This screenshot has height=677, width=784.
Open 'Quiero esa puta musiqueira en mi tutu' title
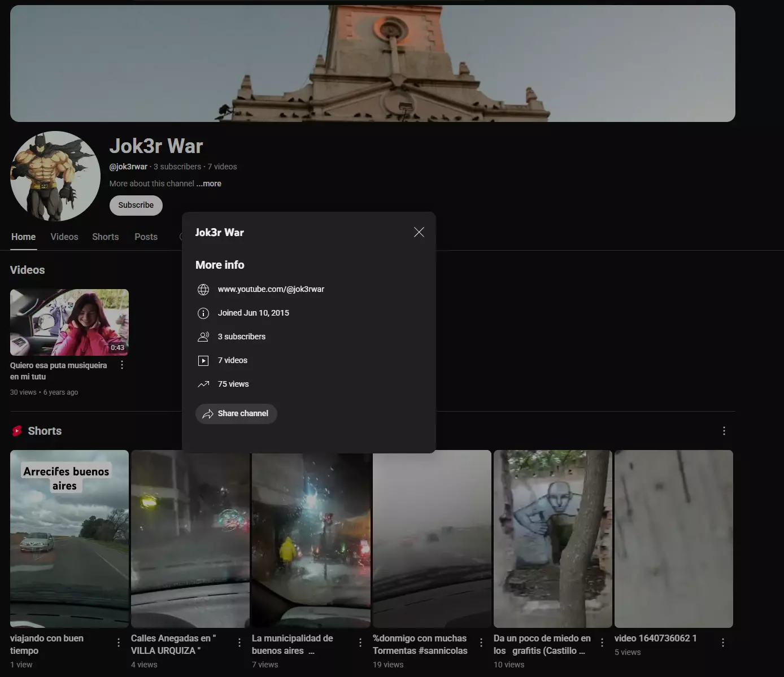click(59, 371)
